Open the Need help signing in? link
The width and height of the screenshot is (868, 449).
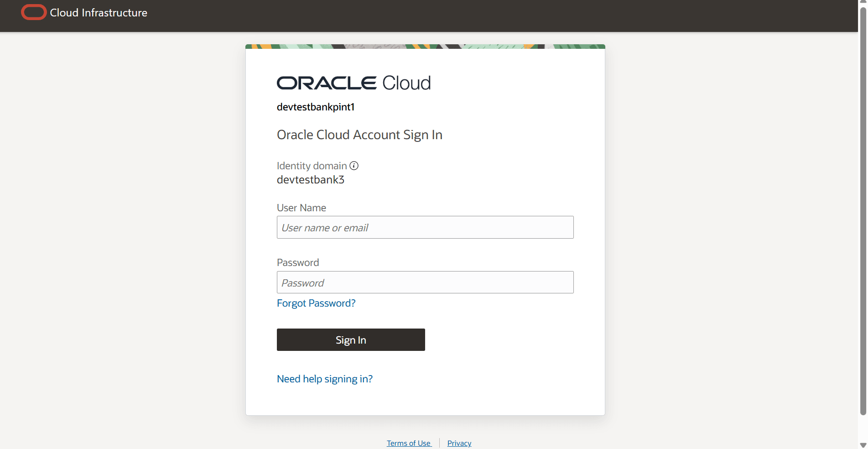pos(325,379)
